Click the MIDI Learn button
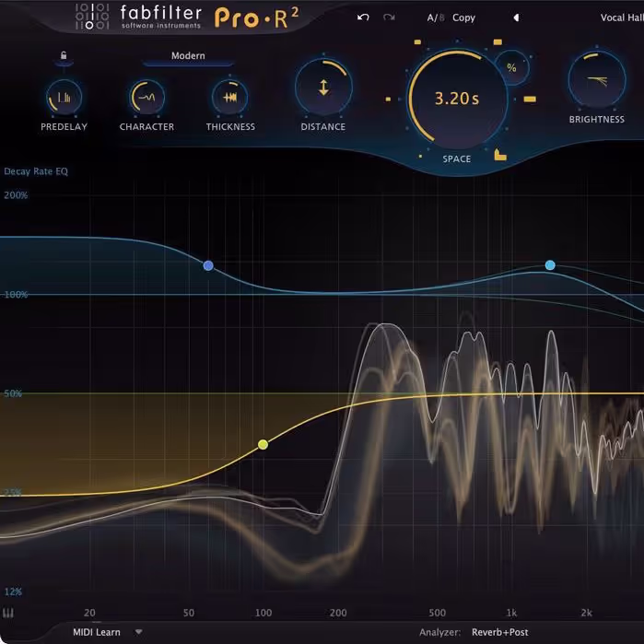 (97, 632)
